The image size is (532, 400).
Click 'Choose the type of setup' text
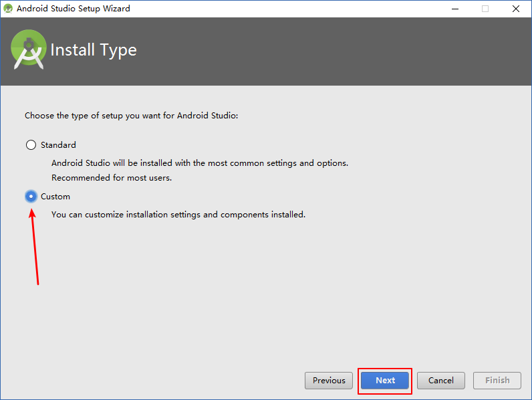click(131, 116)
